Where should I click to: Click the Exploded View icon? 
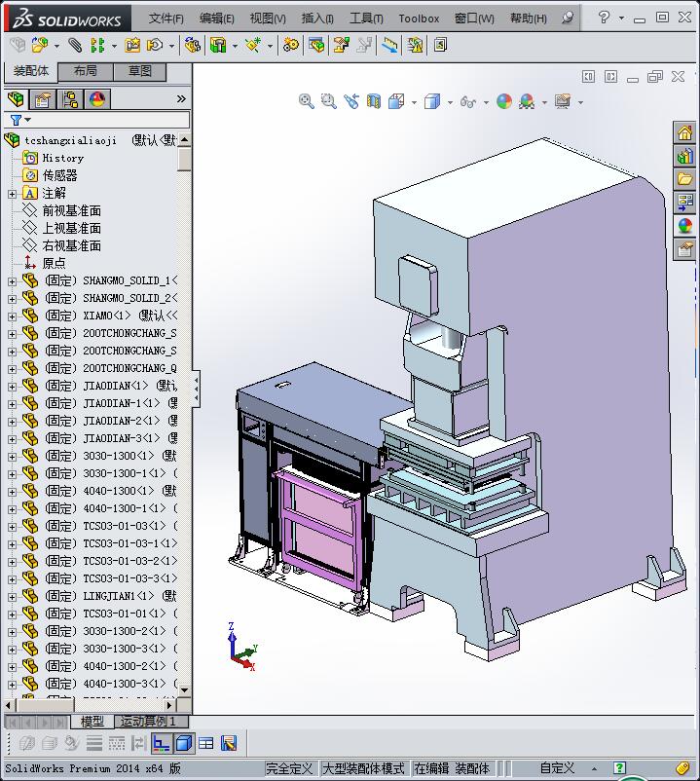pos(341,46)
